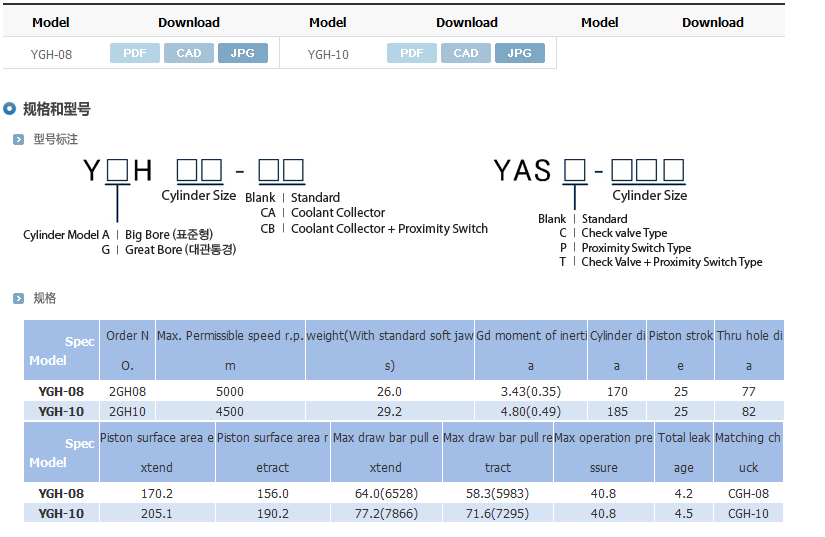This screenshot has width=825, height=537.
Task: Click the 2GH08 order number cell
Action: click(x=127, y=391)
